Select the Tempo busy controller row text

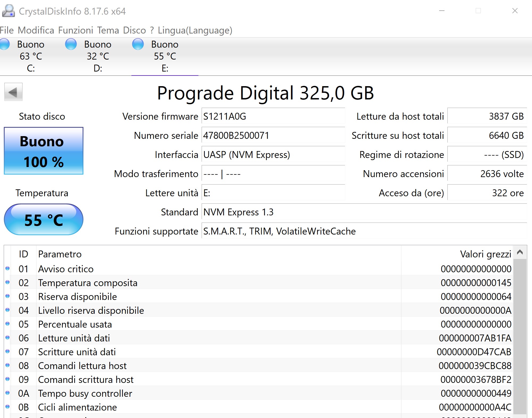pyautogui.click(x=85, y=393)
